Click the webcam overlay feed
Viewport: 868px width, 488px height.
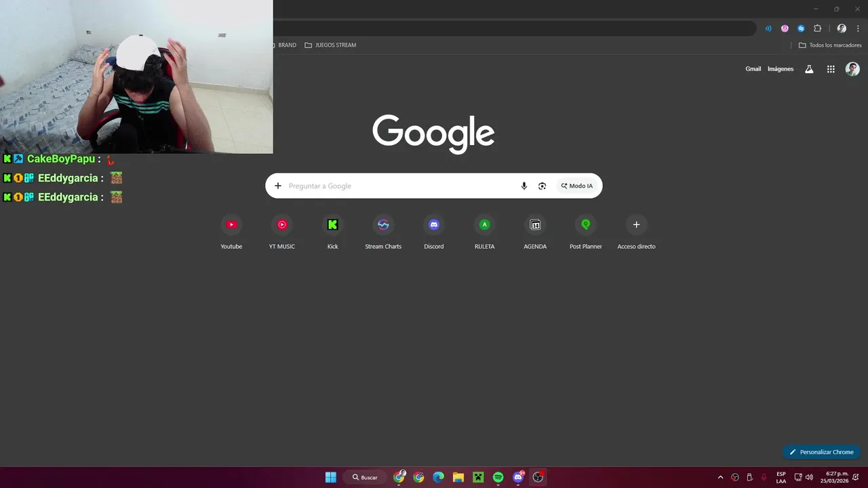[136, 77]
